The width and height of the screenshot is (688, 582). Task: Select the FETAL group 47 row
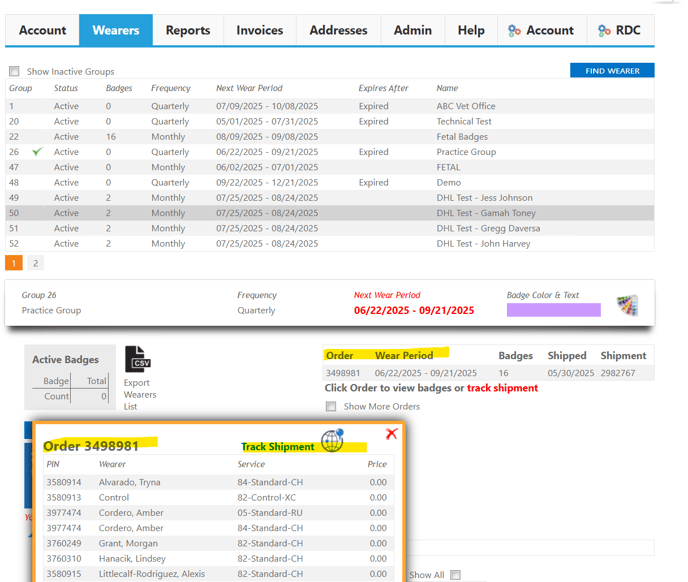[x=330, y=167]
